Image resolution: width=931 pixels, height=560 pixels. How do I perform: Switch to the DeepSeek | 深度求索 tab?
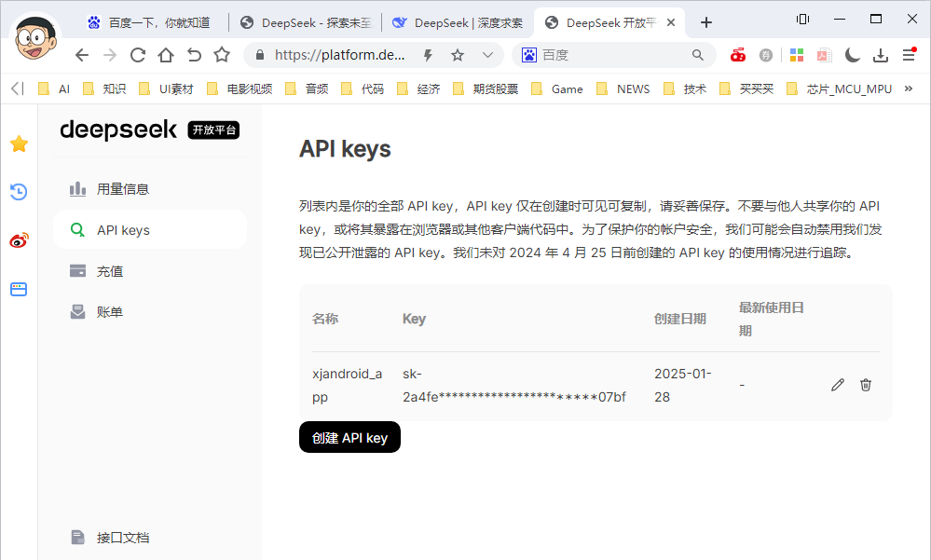click(x=459, y=22)
